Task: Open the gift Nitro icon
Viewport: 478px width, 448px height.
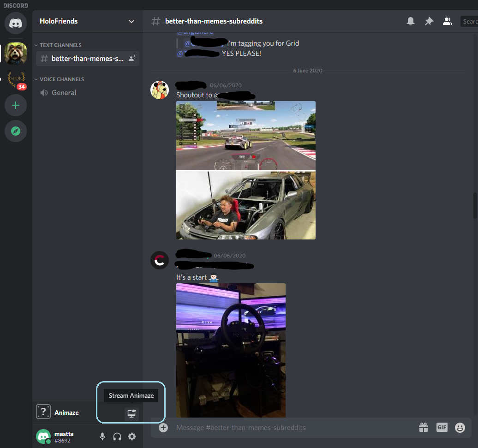Action: 423,428
